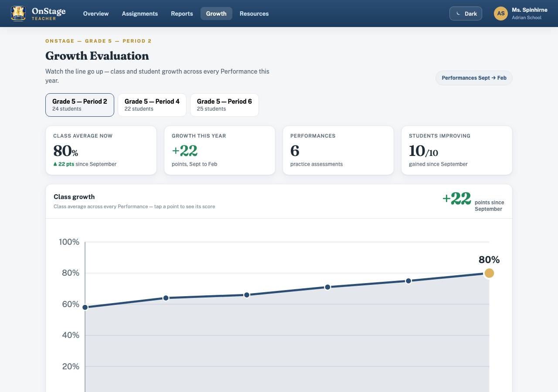The width and height of the screenshot is (558, 392).
Task: Click the Growth Evaluation heading
Action: pyautogui.click(x=97, y=56)
